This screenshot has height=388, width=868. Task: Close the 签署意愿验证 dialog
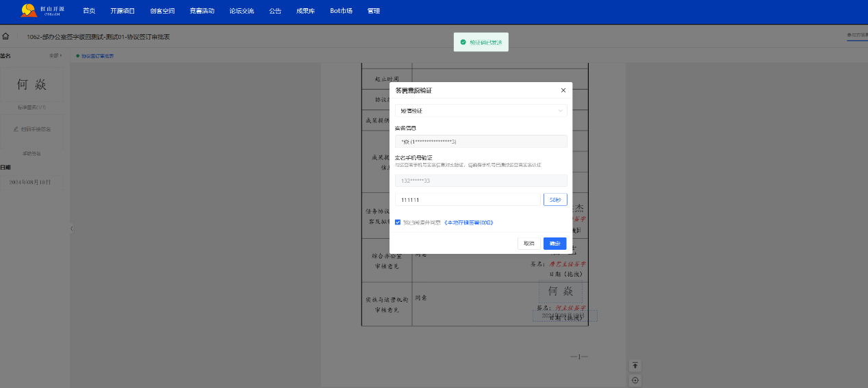click(x=563, y=90)
